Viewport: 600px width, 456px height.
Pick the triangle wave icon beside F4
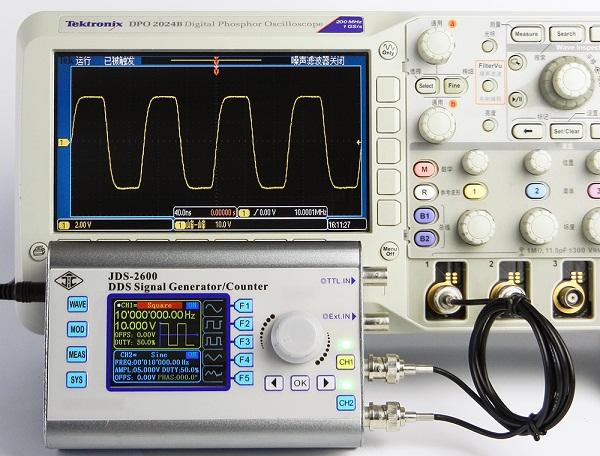tap(214, 357)
